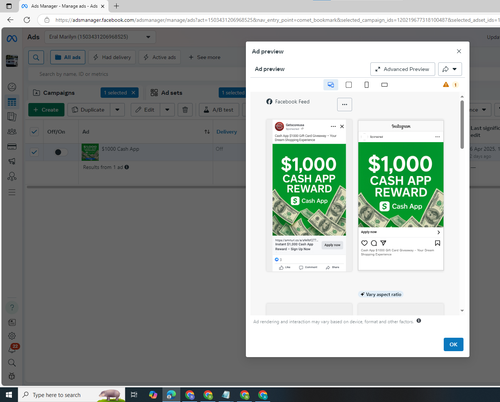Open the settings gear in sidebar
The height and width of the screenshot is (402, 500).
(x=12, y=336)
